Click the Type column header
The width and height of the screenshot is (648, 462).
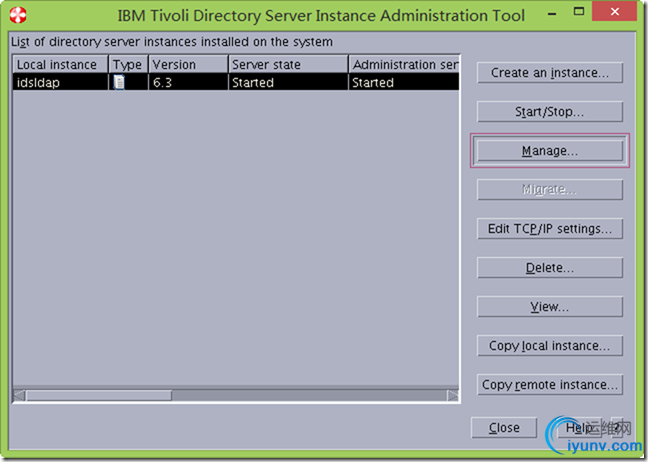[128, 64]
